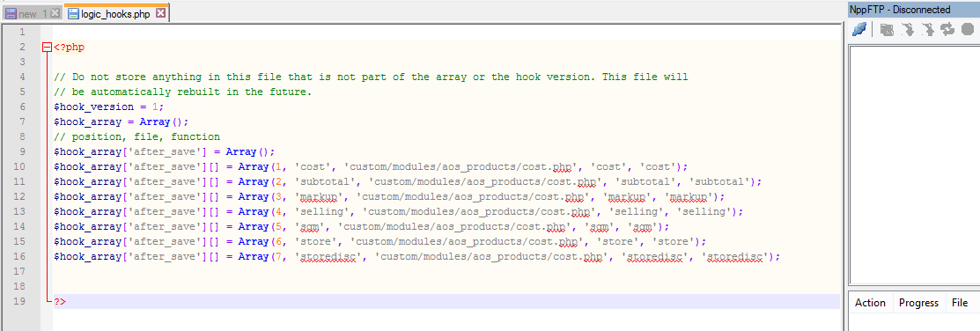Click line number 1 in the margin

tap(23, 32)
